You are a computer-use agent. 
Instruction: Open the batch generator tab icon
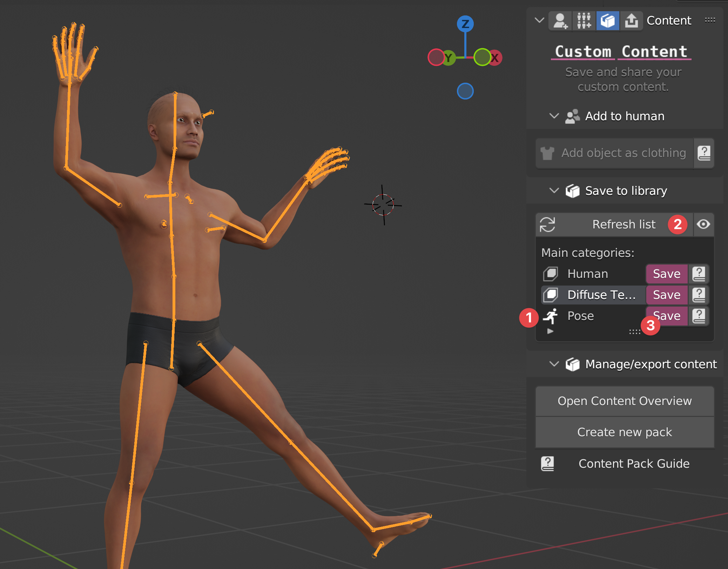[584, 21]
